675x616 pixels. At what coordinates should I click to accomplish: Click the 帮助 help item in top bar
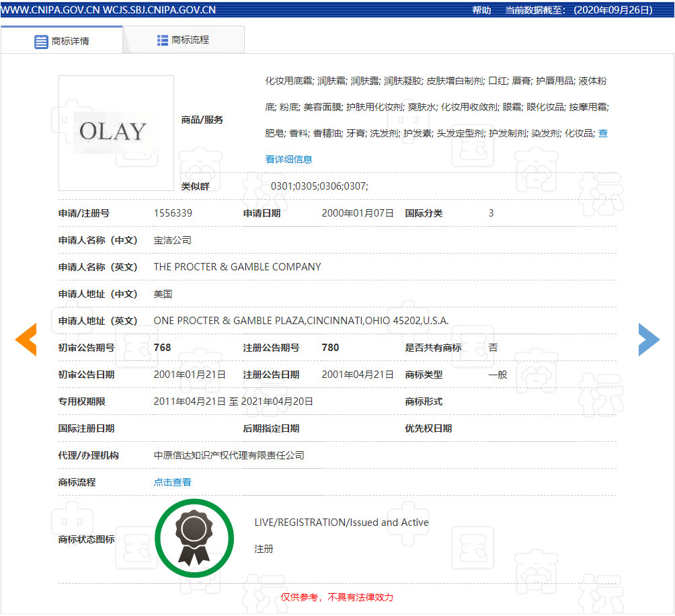(481, 9)
